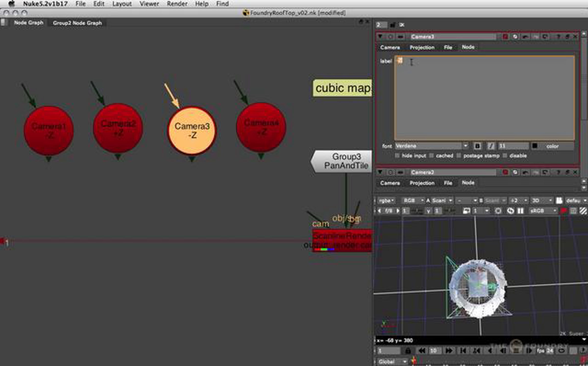The width and height of the screenshot is (588, 366).
Task: Undo changes in Camera3 panel
Action: click(525, 37)
